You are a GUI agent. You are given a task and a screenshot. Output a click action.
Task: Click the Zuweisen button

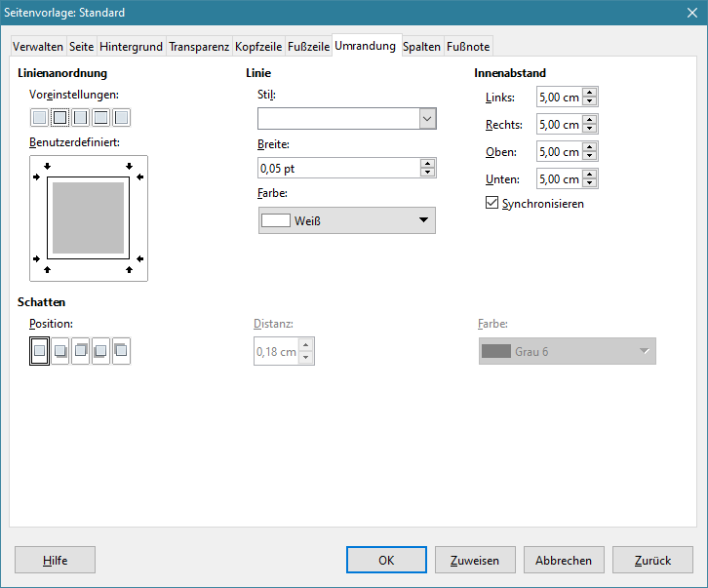475,560
